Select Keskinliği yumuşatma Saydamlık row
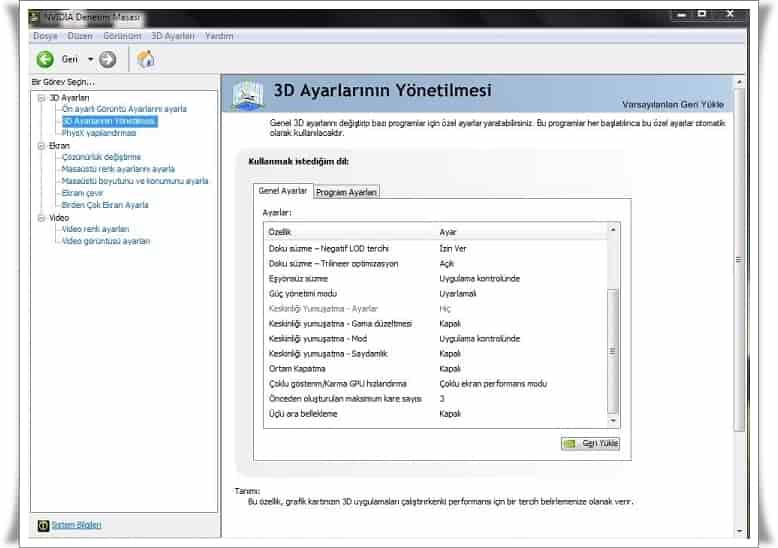 coord(436,354)
